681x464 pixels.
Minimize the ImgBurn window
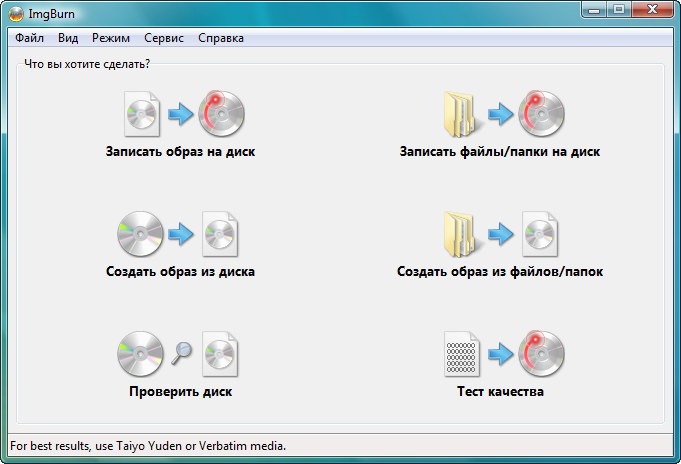coord(596,10)
